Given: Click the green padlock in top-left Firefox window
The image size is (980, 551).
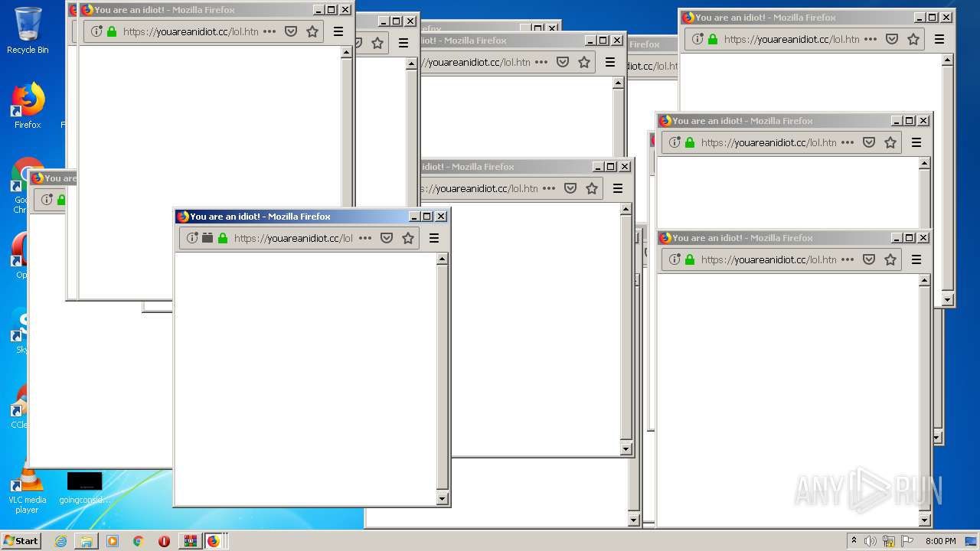Looking at the screenshot, I should click(112, 31).
